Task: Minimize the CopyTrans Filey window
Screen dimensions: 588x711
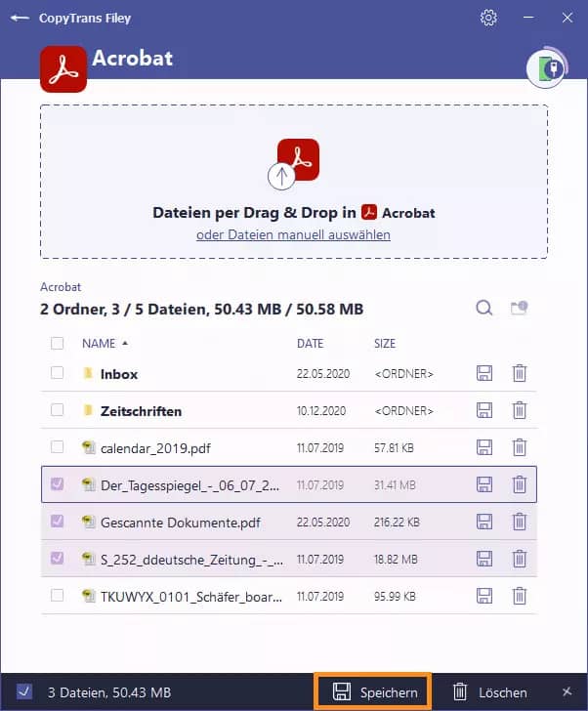Action: (528, 18)
